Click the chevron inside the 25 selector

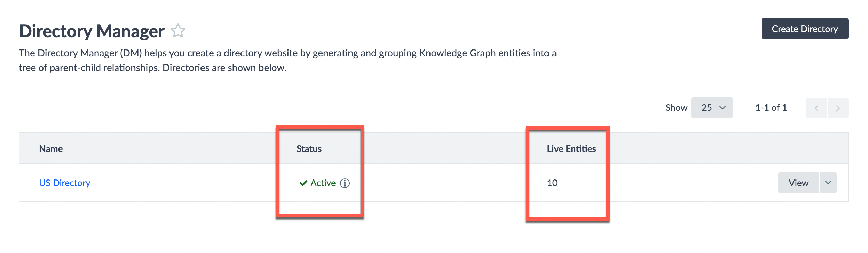pos(723,108)
